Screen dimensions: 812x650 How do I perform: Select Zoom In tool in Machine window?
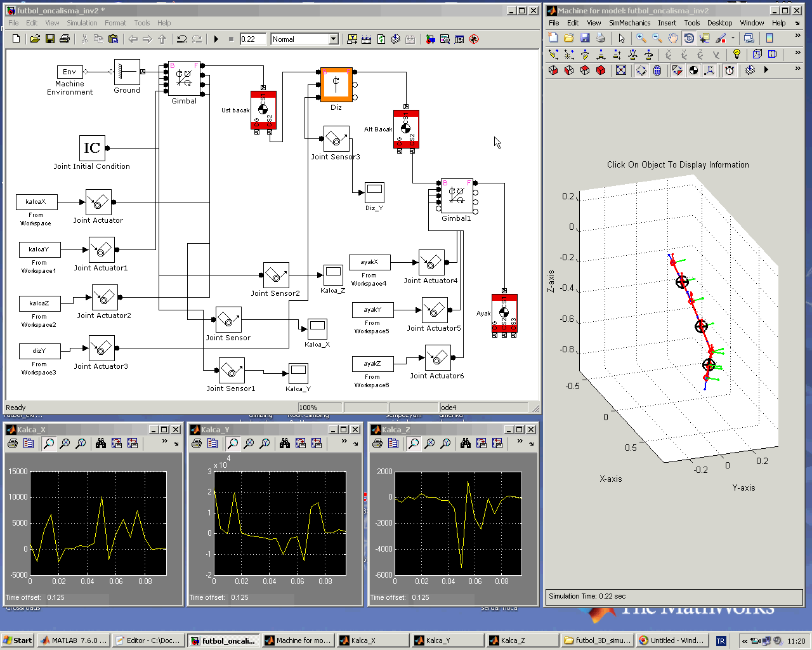click(641, 38)
